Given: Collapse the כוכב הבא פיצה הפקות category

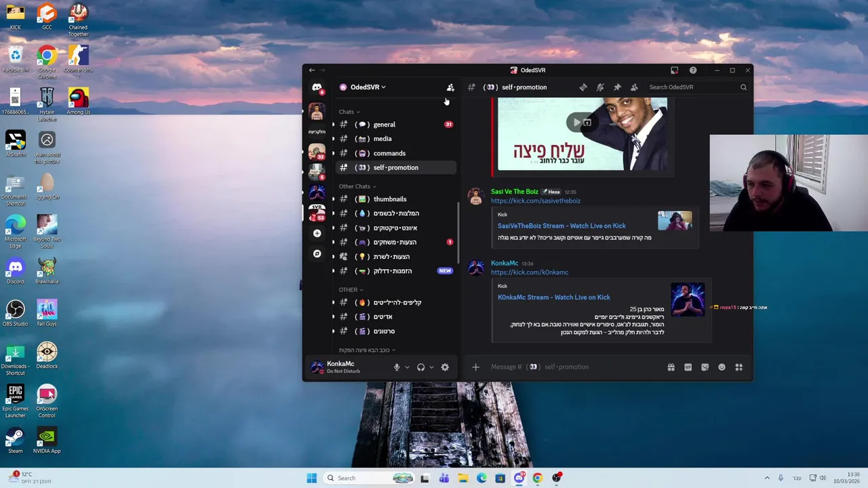Looking at the screenshot, I should [x=367, y=350].
